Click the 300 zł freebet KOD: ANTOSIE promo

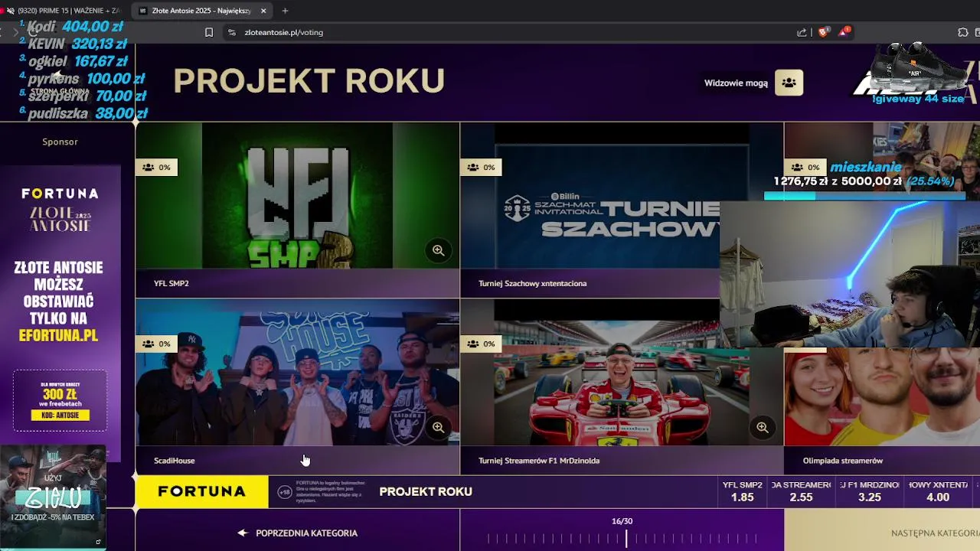click(60, 401)
